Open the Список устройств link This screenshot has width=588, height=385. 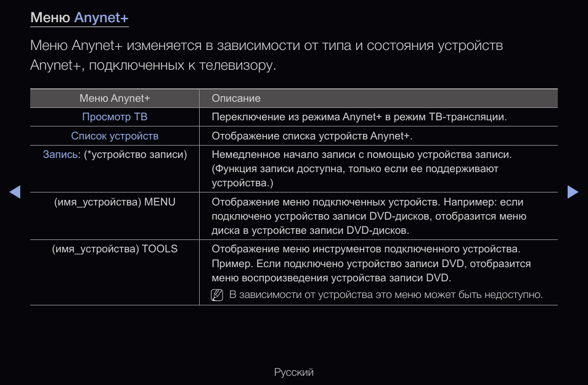coord(115,136)
